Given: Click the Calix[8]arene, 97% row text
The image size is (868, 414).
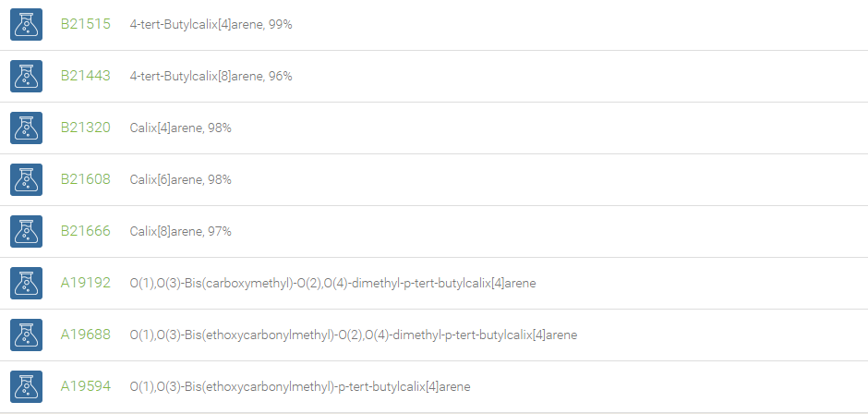Looking at the screenshot, I should [180, 231].
